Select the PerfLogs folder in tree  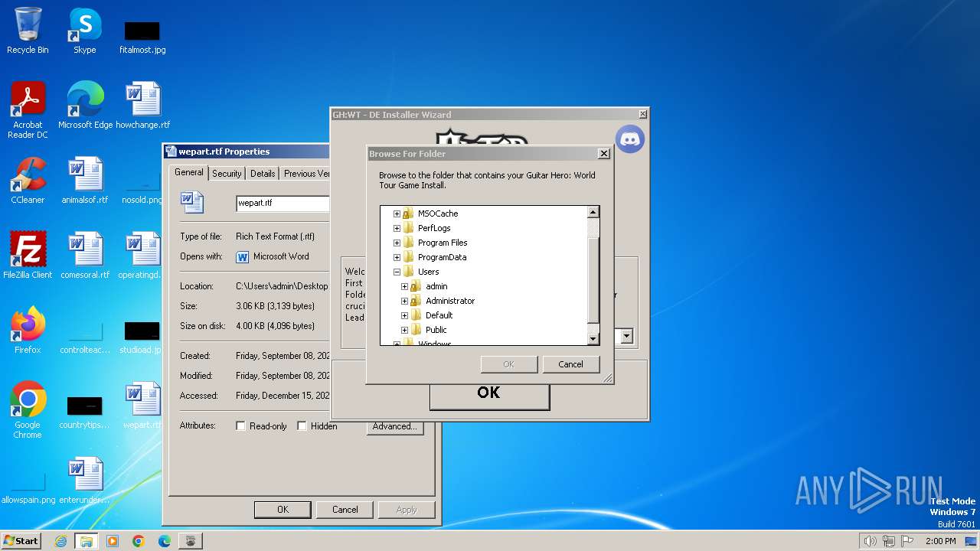point(434,228)
